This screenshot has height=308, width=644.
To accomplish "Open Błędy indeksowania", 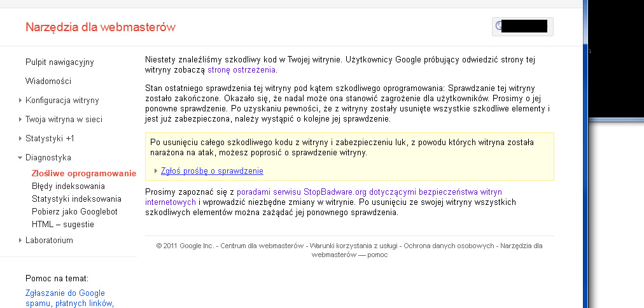I will (68, 186).
